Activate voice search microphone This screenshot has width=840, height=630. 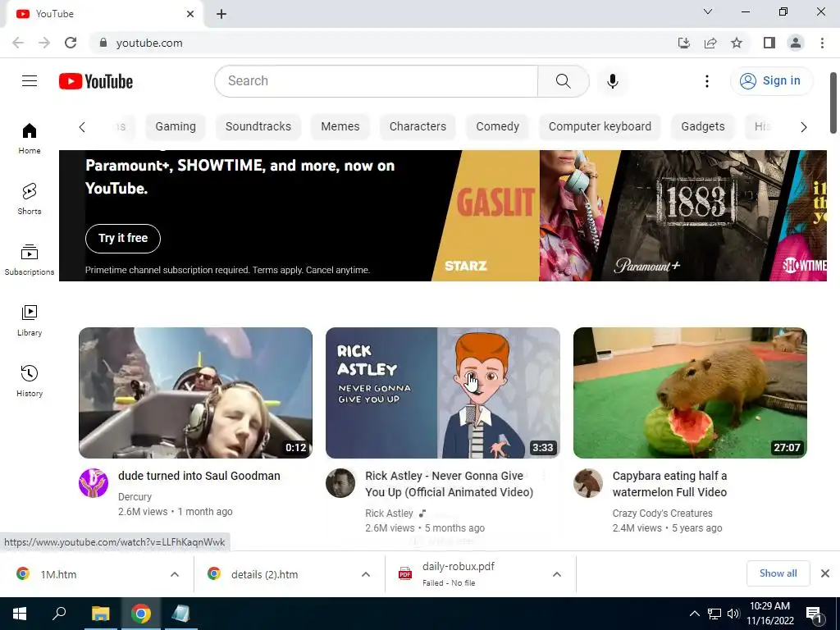[612, 81]
